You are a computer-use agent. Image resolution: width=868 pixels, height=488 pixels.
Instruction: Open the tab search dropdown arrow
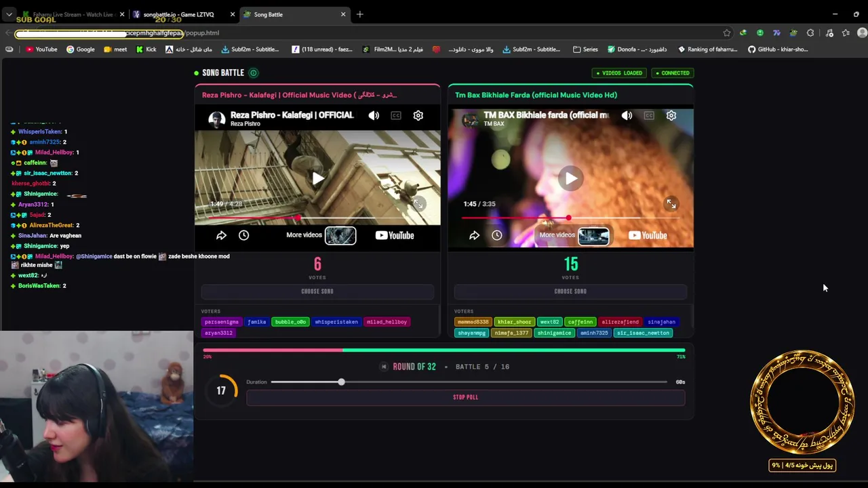tap(9, 14)
